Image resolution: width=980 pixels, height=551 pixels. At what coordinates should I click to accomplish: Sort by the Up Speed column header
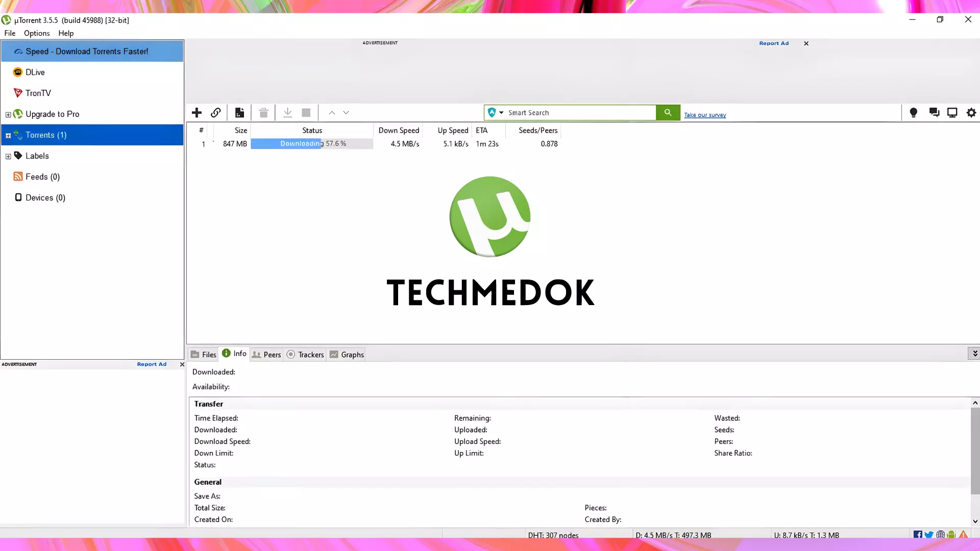[447, 131]
